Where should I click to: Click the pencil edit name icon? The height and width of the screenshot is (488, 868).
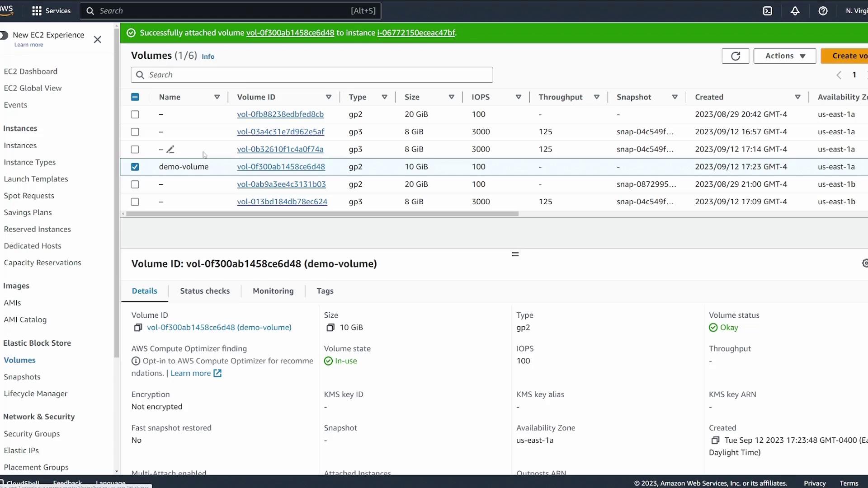[170, 150]
